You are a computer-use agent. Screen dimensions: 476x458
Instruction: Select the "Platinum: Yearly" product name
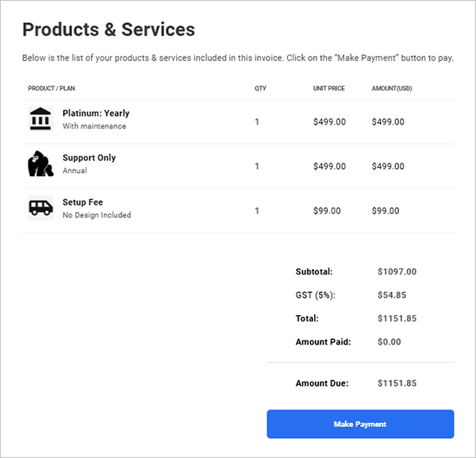pos(96,114)
